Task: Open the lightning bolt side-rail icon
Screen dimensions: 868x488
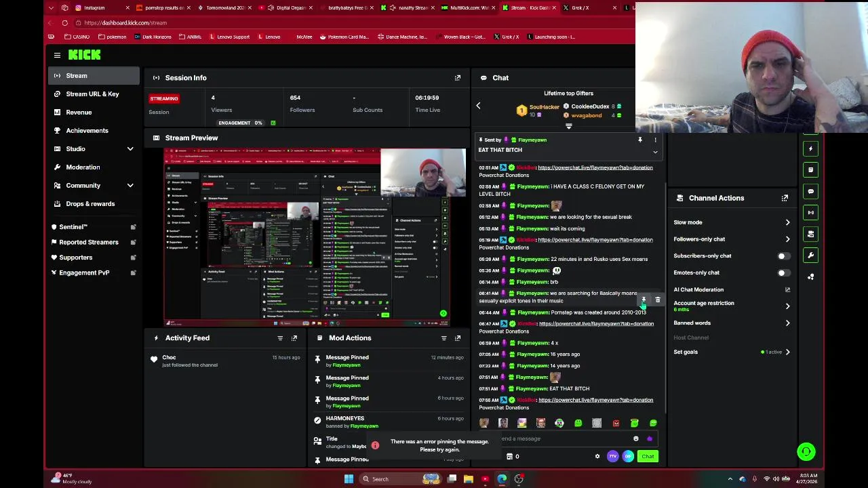Action: (810, 148)
